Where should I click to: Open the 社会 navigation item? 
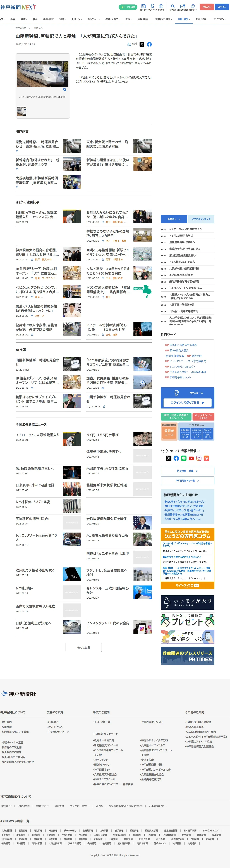35,19
